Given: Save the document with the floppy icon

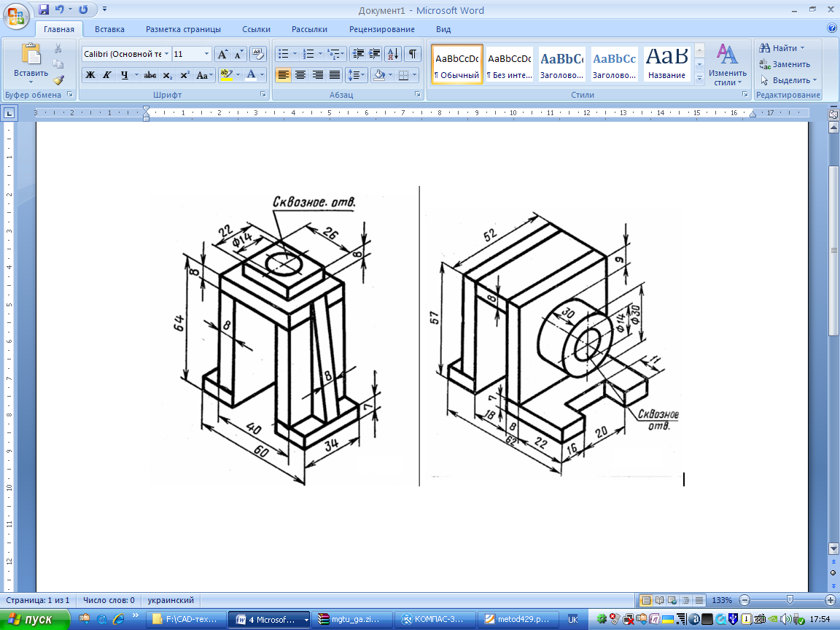Looking at the screenshot, I should point(44,9).
